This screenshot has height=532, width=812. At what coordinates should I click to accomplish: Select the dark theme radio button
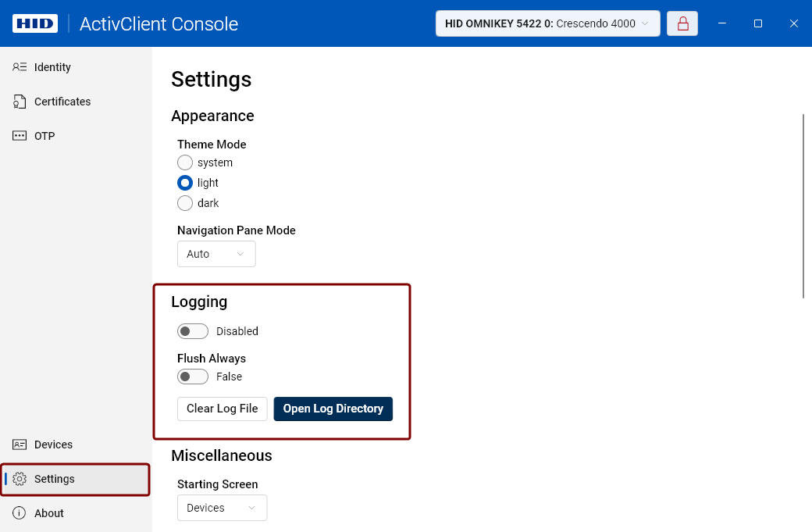point(185,203)
